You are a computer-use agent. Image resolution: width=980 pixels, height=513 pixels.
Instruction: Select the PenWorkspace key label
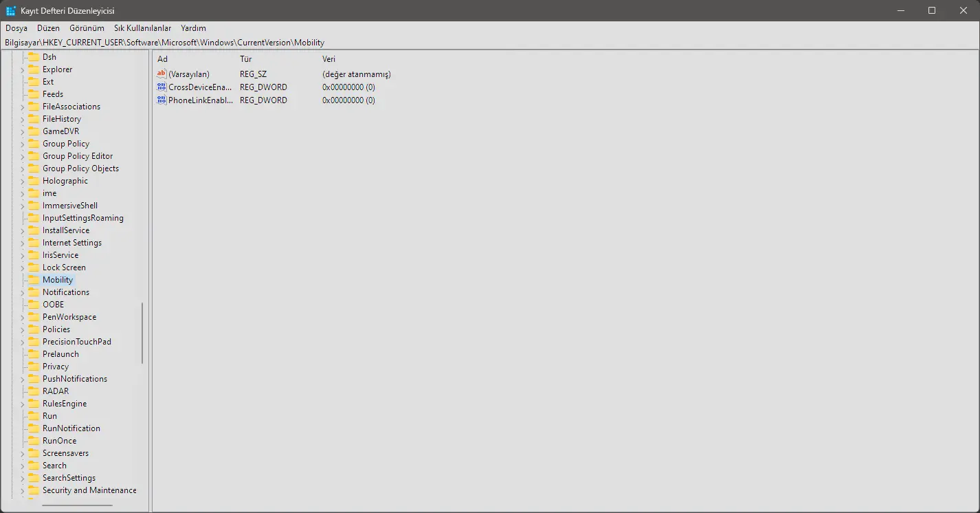tap(69, 317)
